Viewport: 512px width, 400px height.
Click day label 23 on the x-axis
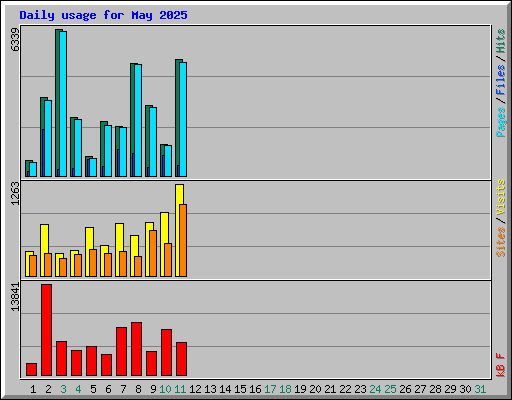360,389
